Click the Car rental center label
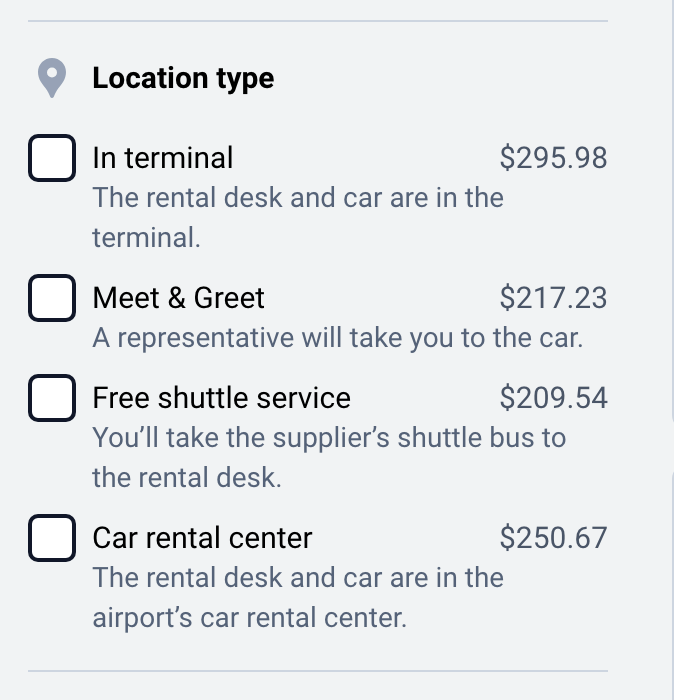674x700 pixels. (202, 538)
